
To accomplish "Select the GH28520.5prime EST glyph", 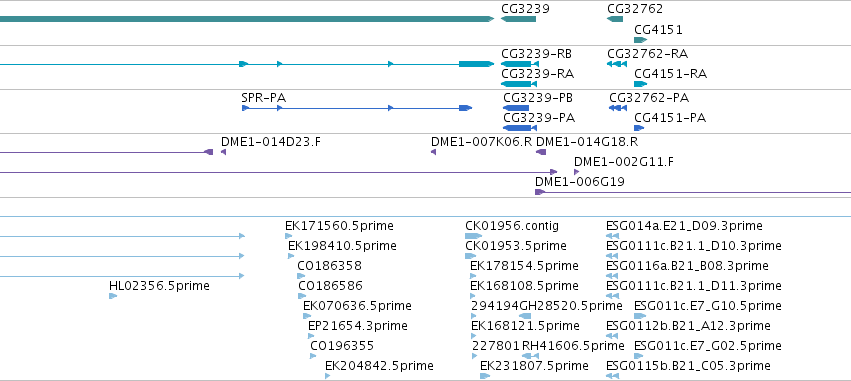I will coord(525,316).
